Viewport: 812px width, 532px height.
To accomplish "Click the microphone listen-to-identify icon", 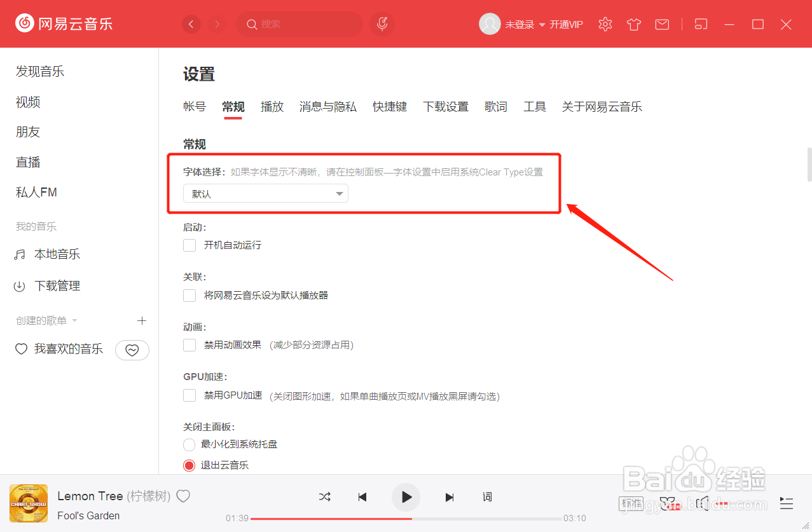I will 382,24.
